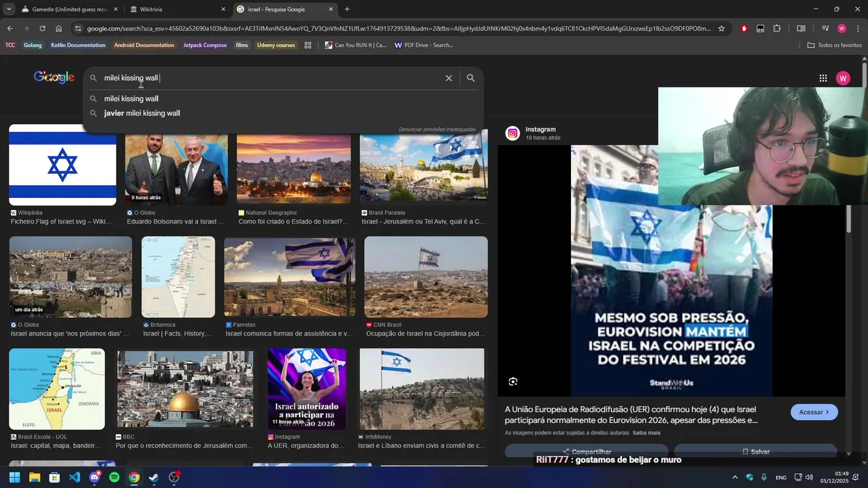Open Can You RUN It bookmark
Screen dimensions: 868x488
[x=355, y=45]
